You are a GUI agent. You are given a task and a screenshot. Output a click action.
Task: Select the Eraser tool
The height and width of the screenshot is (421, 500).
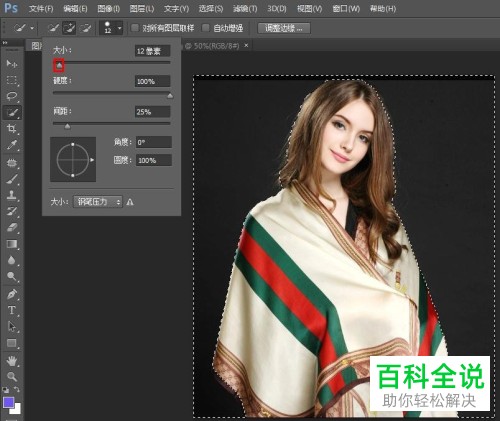12,227
